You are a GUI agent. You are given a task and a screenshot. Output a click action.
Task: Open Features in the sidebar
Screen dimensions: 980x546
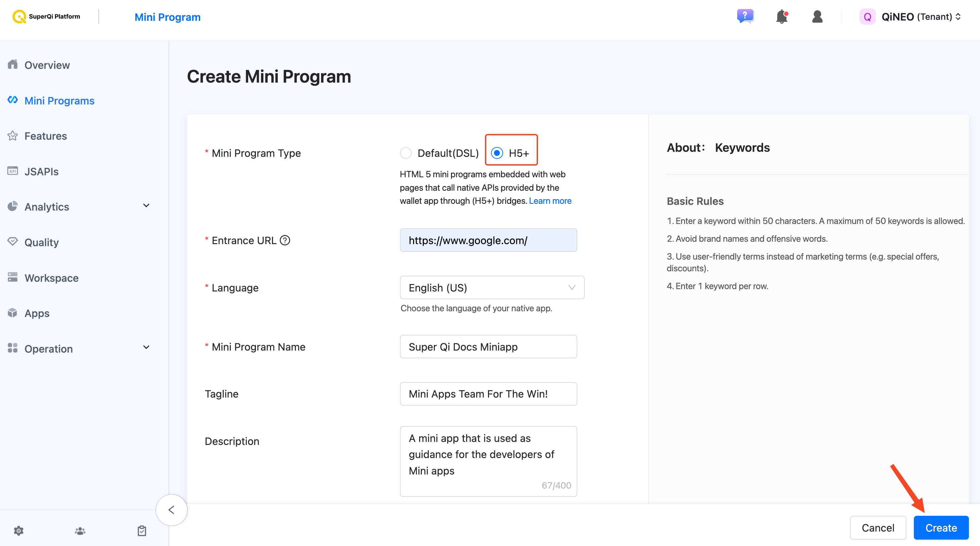pos(46,136)
